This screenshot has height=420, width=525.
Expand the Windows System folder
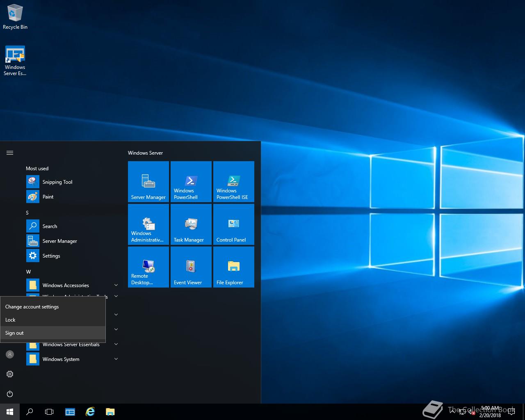click(72, 359)
